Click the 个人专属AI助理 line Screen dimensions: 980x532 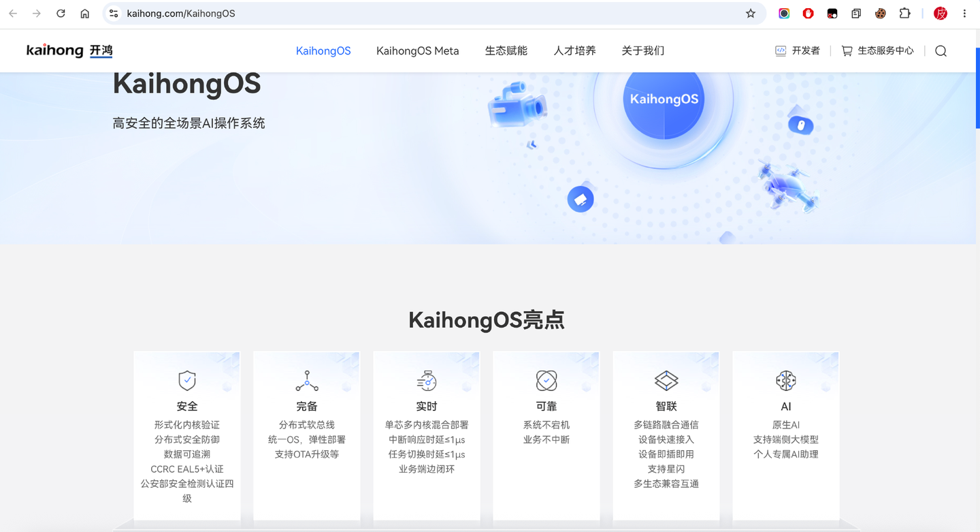click(x=786, y=454)
